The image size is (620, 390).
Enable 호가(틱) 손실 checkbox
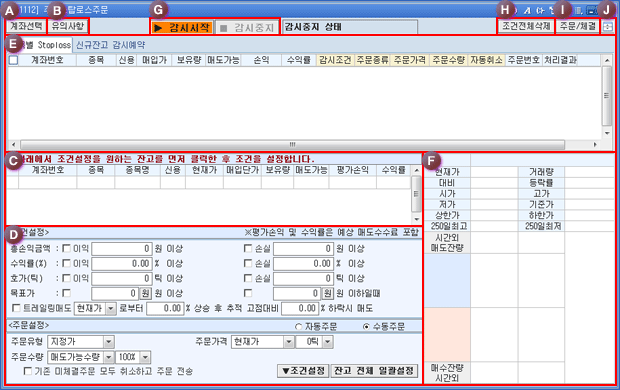248,278
